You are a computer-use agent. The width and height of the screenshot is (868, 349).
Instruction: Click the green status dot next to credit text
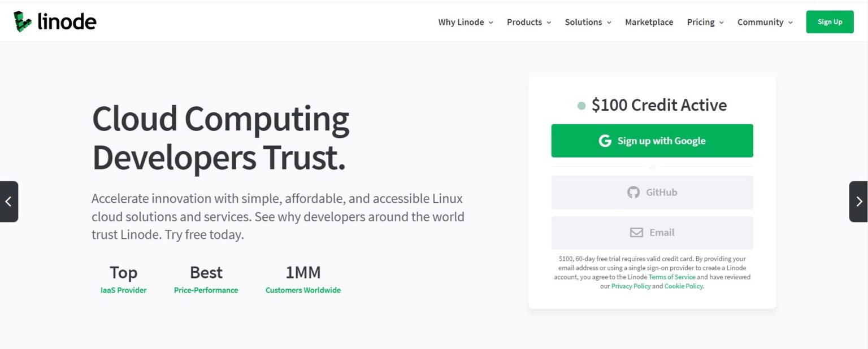(x=581, y=105)
